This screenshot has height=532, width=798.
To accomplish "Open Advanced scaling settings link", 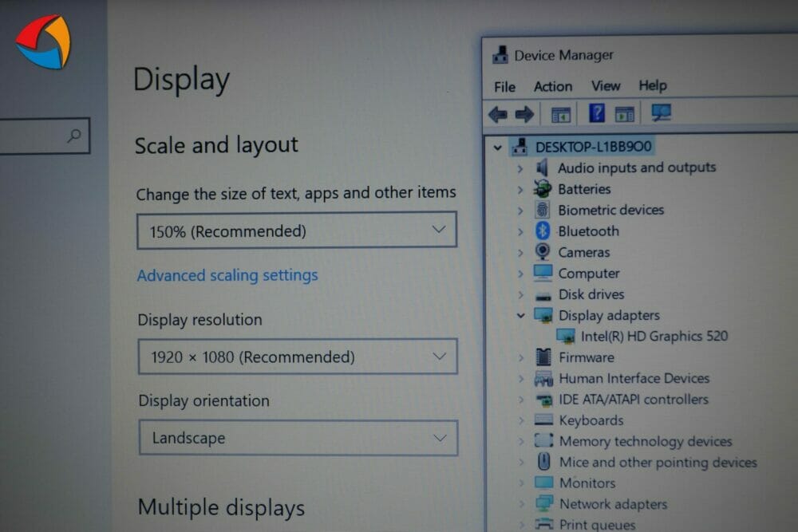I will pos(227,275).
